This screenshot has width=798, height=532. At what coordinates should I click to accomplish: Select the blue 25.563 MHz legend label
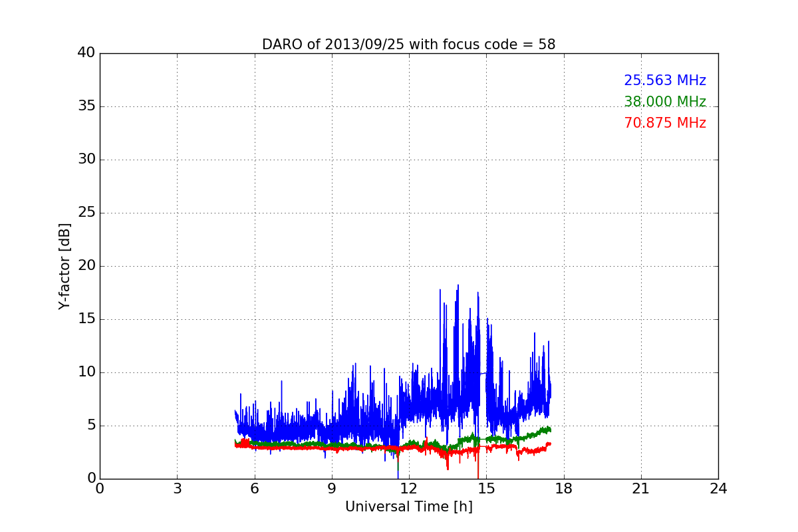tap(665, 80)
